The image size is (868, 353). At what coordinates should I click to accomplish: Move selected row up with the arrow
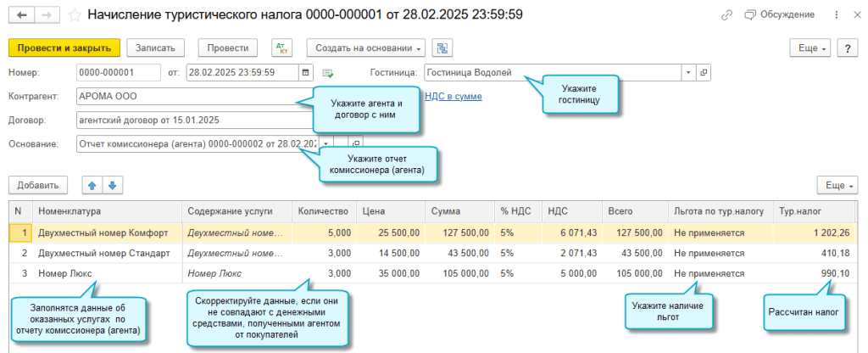coord(92,185)
